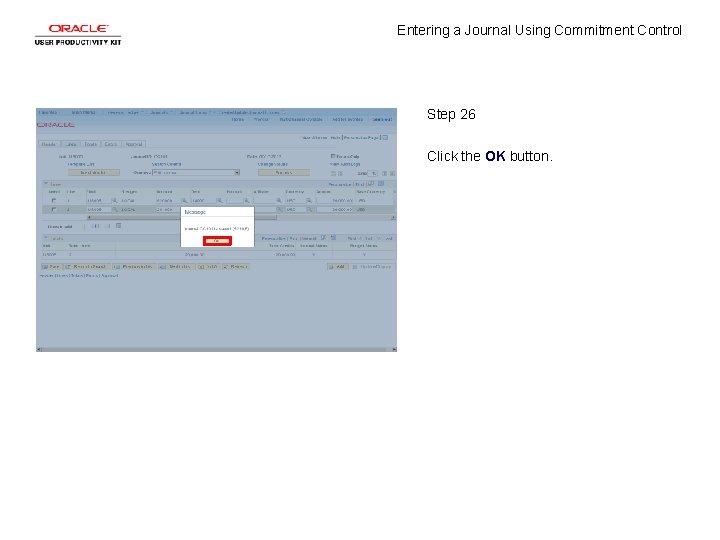Click the Line number input field

point(373,174)
